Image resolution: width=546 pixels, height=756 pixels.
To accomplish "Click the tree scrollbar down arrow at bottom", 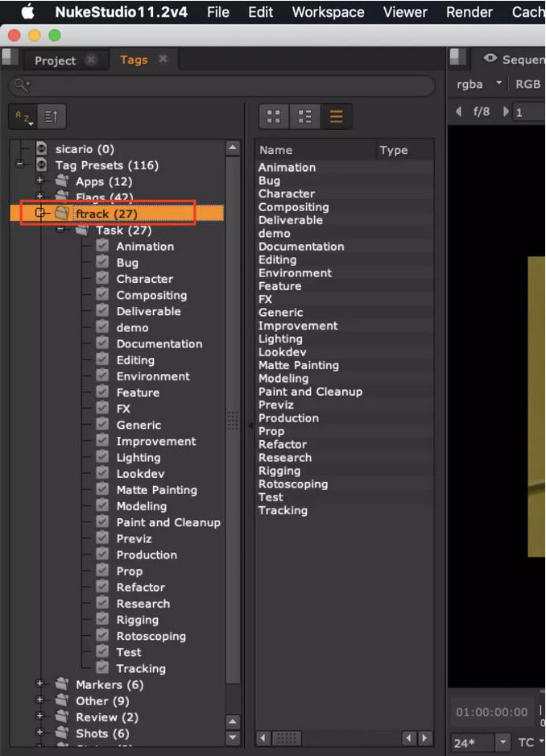I will click(233, 737).
